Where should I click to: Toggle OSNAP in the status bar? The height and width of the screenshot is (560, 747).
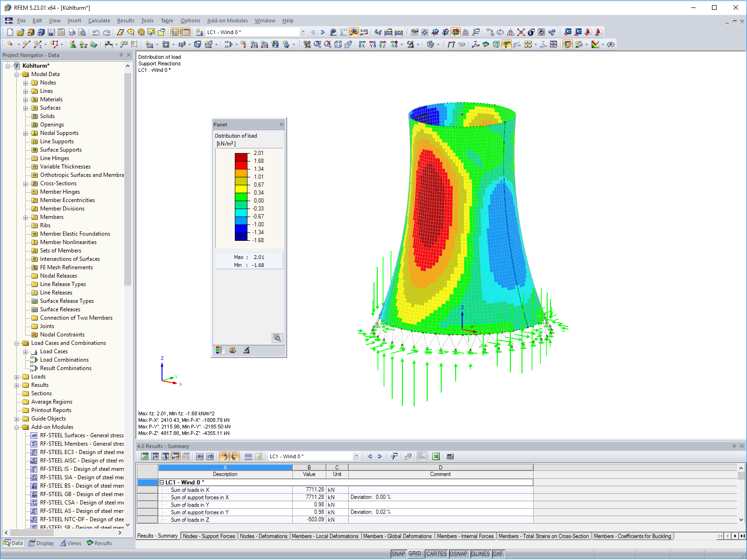point(459,554)
